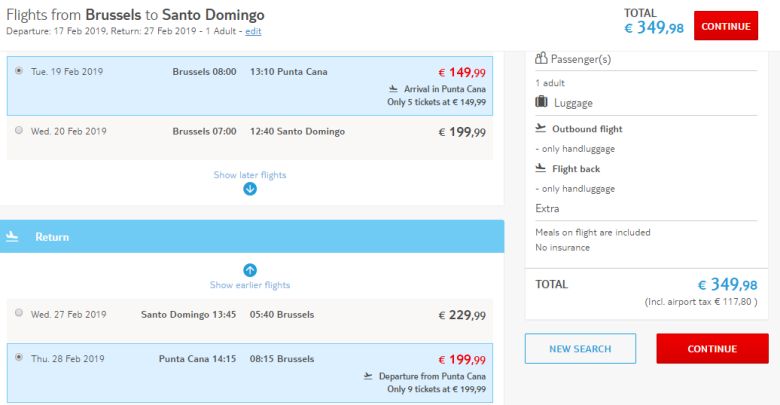Open the edit link beside 1 Adult

[x=253, y=32]
